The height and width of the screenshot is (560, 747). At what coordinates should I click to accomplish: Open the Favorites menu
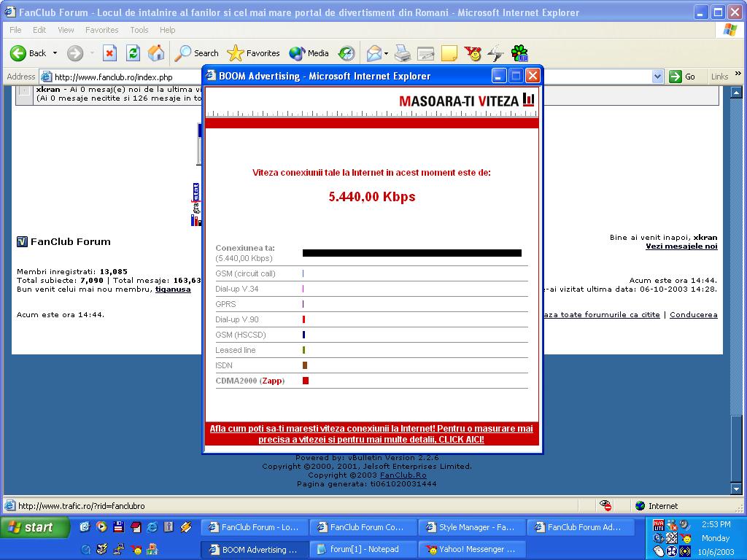(x=101, y=30)
